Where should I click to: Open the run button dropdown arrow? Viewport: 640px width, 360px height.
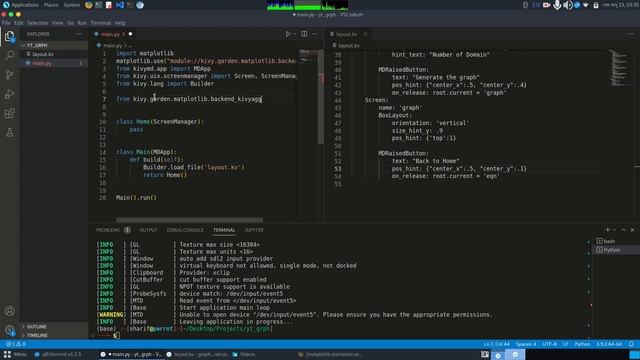(294, 34)
